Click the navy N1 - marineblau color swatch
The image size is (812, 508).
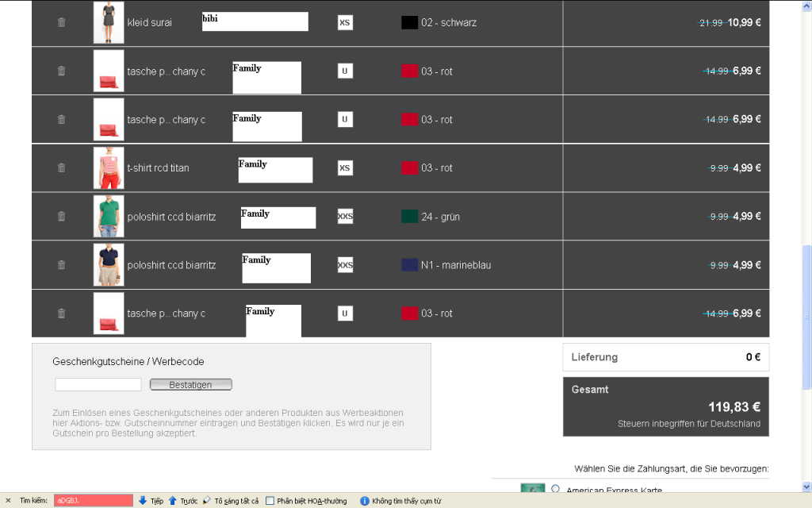point(409,264)
